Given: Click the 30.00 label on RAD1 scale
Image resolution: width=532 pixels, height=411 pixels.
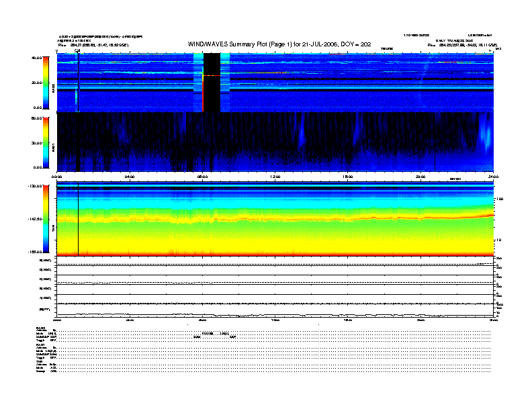Looking at the screenshot, I should coord(36,143).
